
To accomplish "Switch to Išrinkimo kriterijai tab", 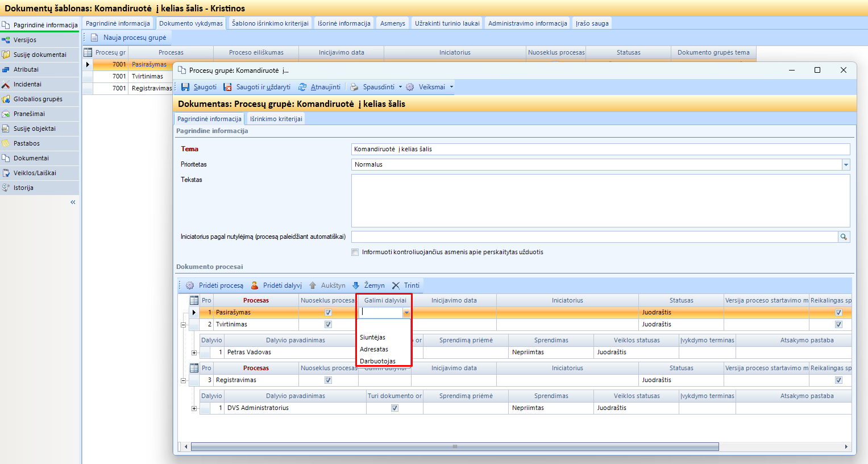I will tap(276, 119).
